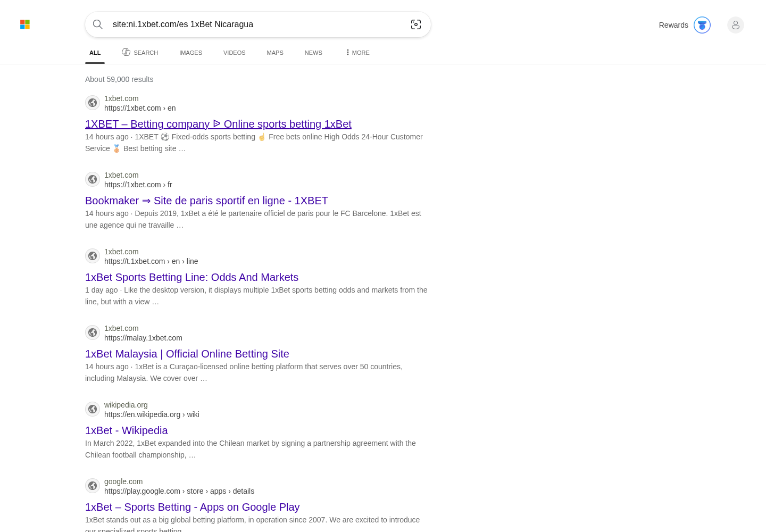Switch to the IMAGES tab

click(x=190, y=53)
